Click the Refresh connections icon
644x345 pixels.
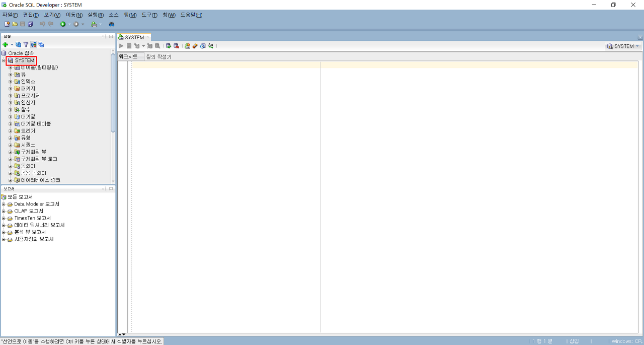point(18,45)
